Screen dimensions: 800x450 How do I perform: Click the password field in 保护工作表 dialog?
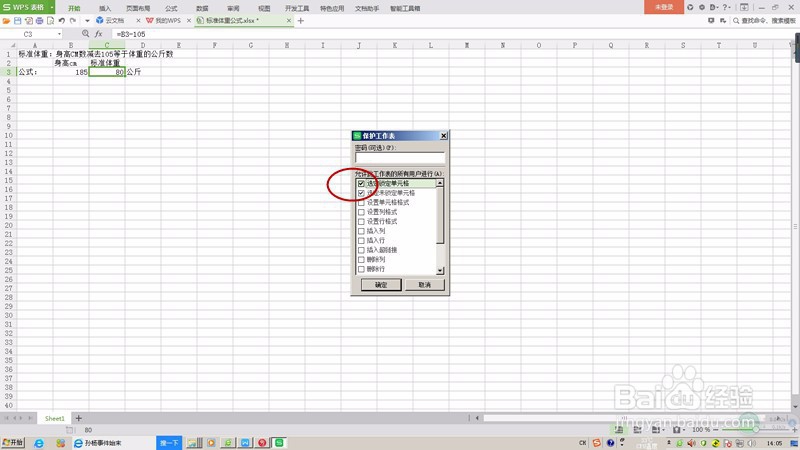pos(399,158)
